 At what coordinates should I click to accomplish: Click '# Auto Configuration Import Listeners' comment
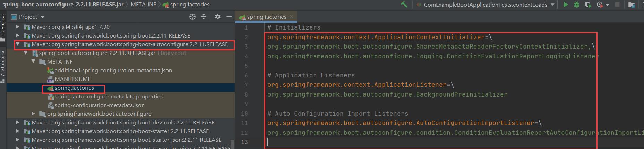(x=338, y=114)
